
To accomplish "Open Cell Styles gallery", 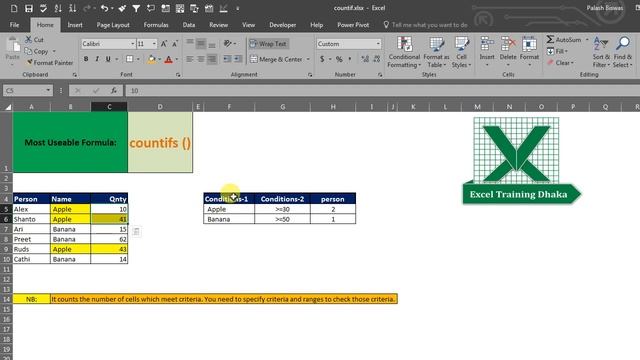I will click(x=461, y=52).
